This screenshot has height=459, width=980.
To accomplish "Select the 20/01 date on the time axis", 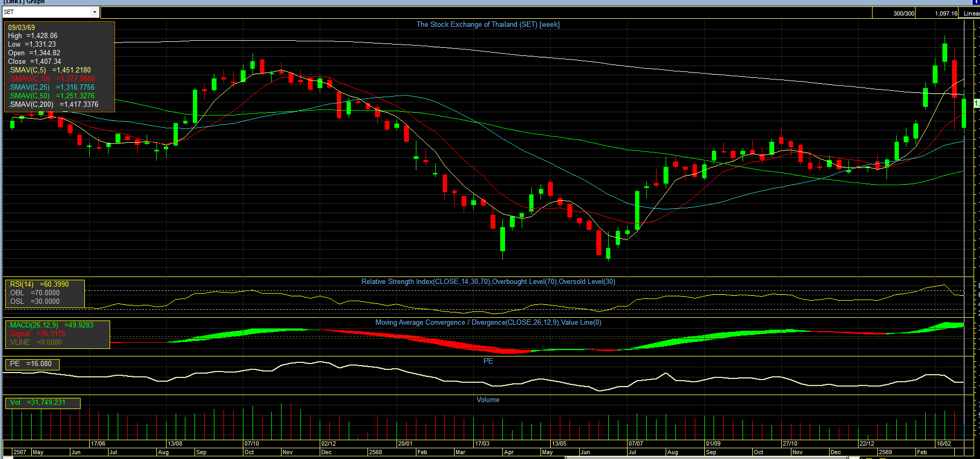I will tap(406, 444).
